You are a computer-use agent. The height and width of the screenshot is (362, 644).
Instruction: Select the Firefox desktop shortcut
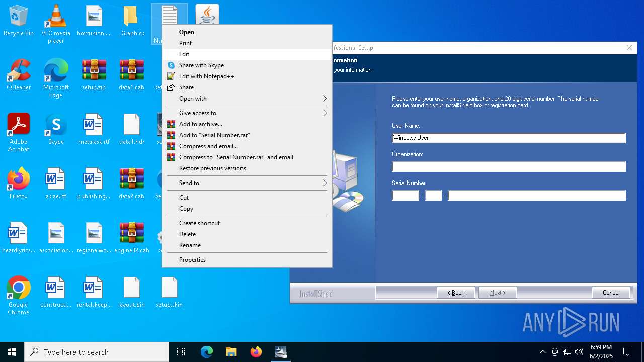(19, 184)
